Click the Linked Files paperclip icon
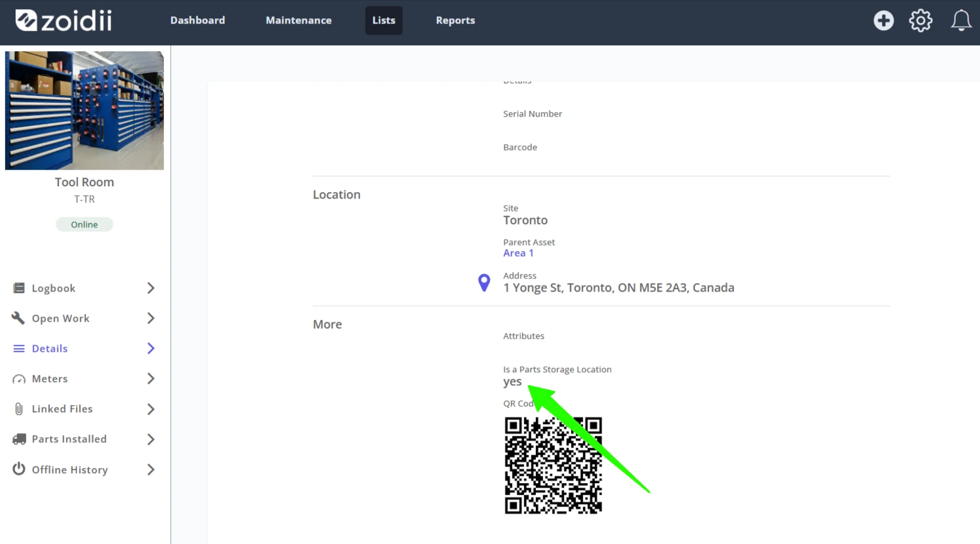Image resolution: width=980 pixels, height=544 pixels. [19, 409]
